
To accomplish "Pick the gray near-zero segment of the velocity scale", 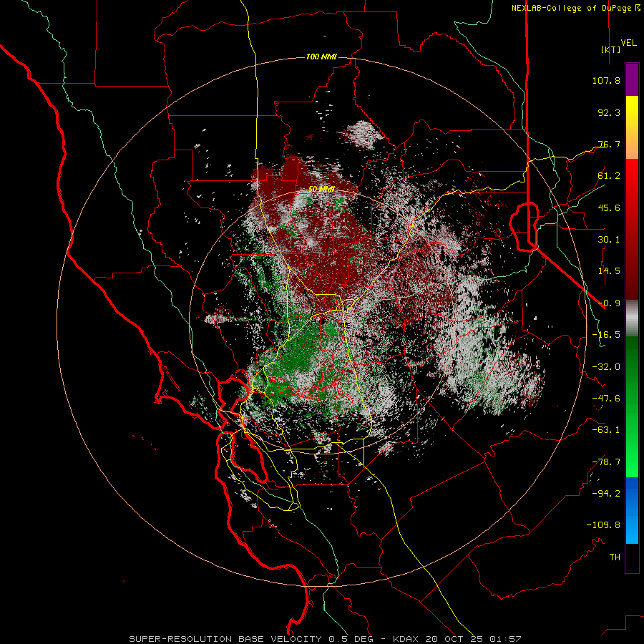I will 632,318.
